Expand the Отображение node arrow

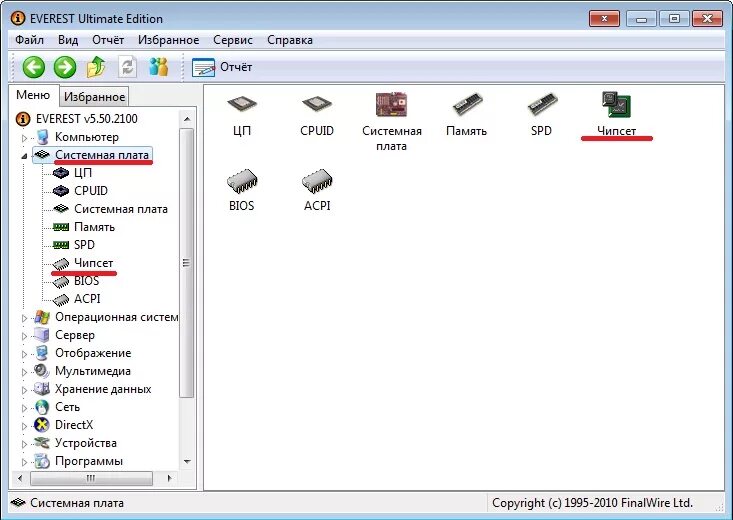[25, 354]
